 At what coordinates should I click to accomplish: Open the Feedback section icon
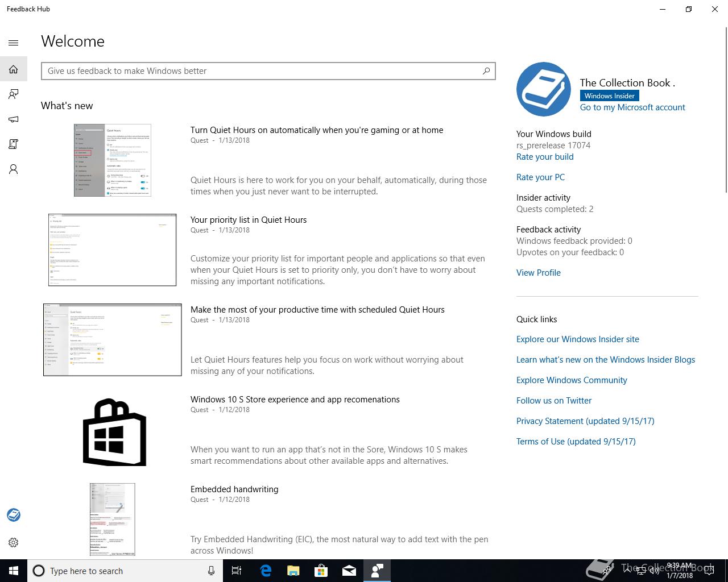point(14,94)
